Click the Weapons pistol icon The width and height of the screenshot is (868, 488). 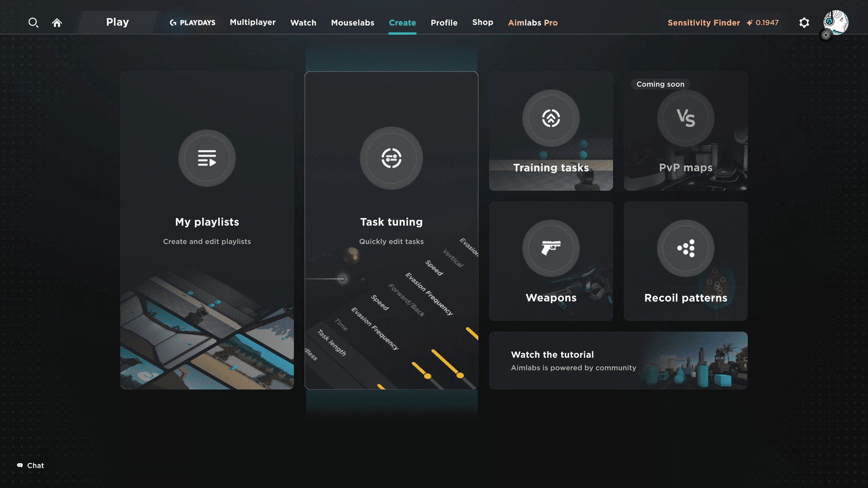click(x=551, y=248)
